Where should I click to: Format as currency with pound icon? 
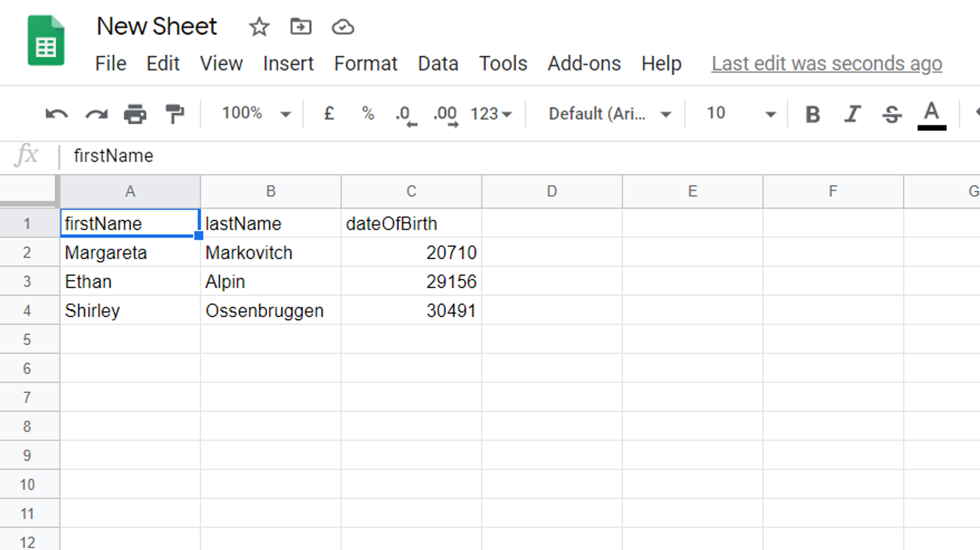tap(329, 113)
